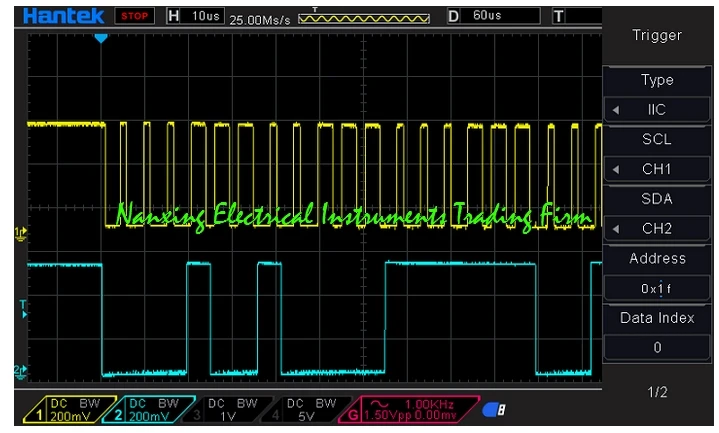Change trigger type IIC selector
This screenshot has width=719, height=433.
click(657, 110)
